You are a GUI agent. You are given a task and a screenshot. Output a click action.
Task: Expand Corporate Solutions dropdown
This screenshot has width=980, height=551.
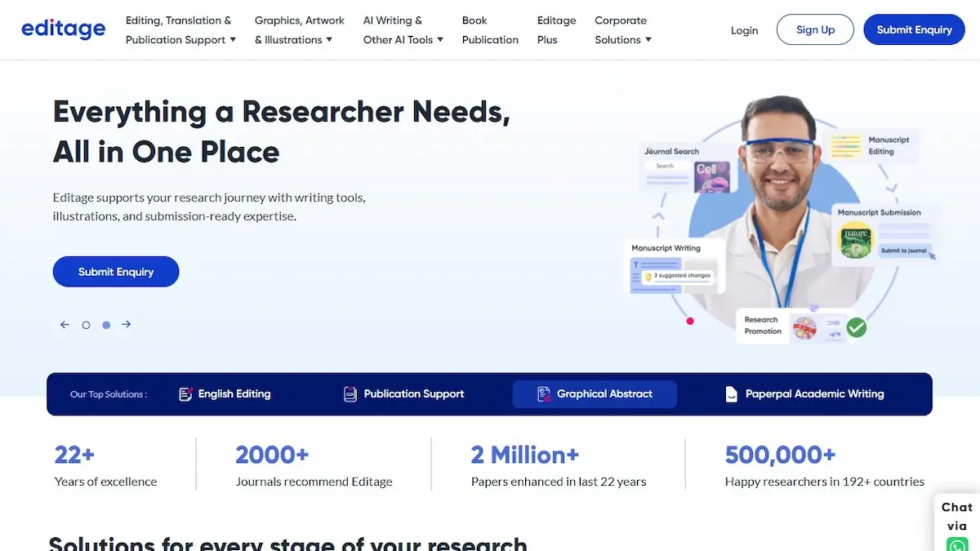623,30
